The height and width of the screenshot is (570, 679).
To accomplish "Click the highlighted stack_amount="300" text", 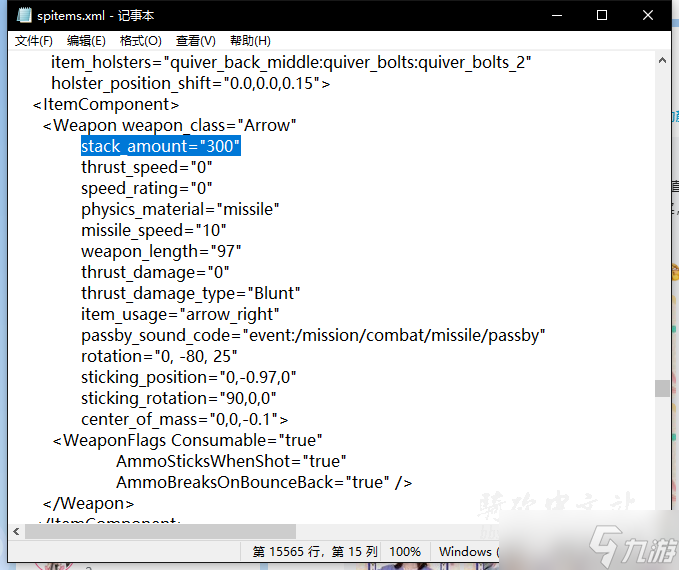I will pyautogui.click(x=161, y=147).
